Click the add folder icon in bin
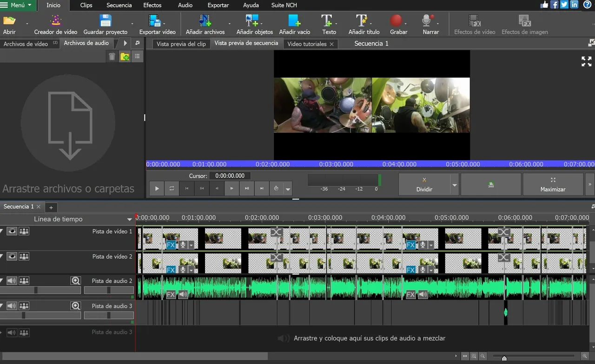 (x=125, y=56)
